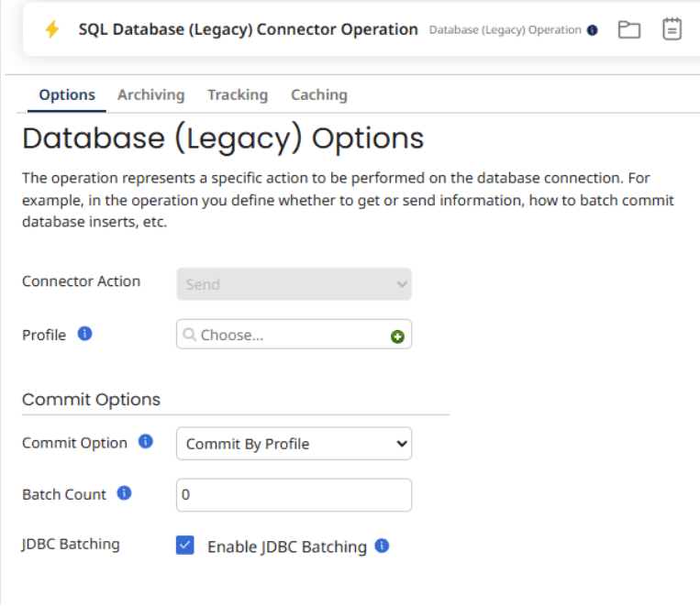Click green plus to create new profile

397,337
